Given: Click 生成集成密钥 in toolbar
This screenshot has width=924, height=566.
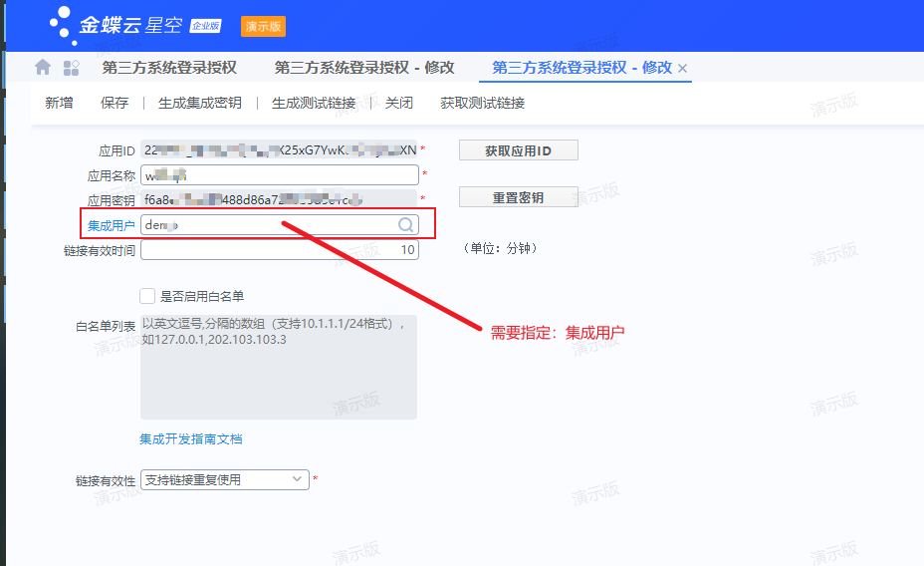Looking at the screenshot, I should (x=199, y=103).
